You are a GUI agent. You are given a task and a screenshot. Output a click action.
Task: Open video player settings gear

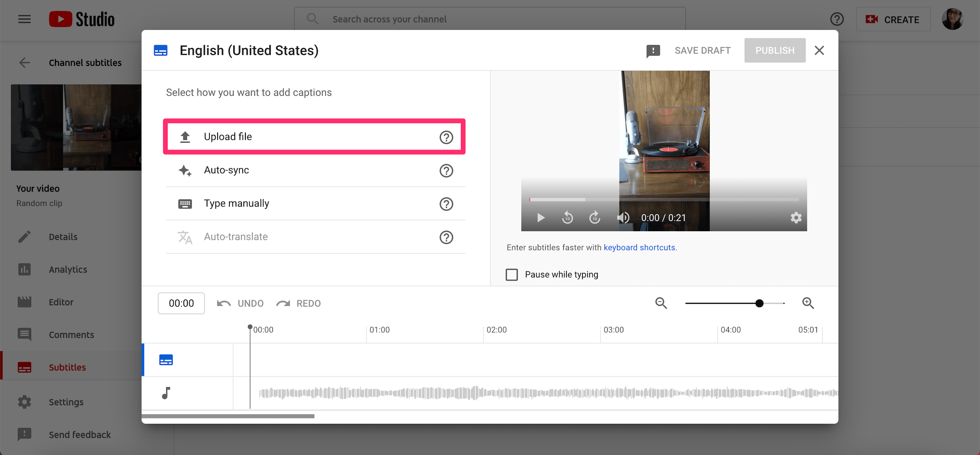click(796, 218)
